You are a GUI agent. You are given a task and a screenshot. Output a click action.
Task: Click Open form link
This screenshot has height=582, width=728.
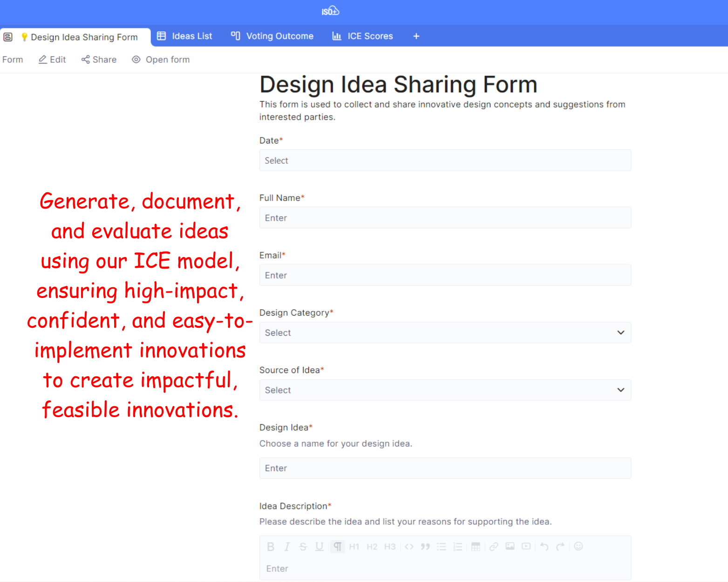coord(161,60)
